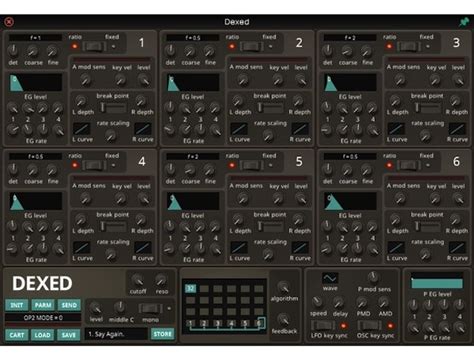
Task: Click operator 2 R depth knob
Action: pyautogui.click(x=298, y=101)
